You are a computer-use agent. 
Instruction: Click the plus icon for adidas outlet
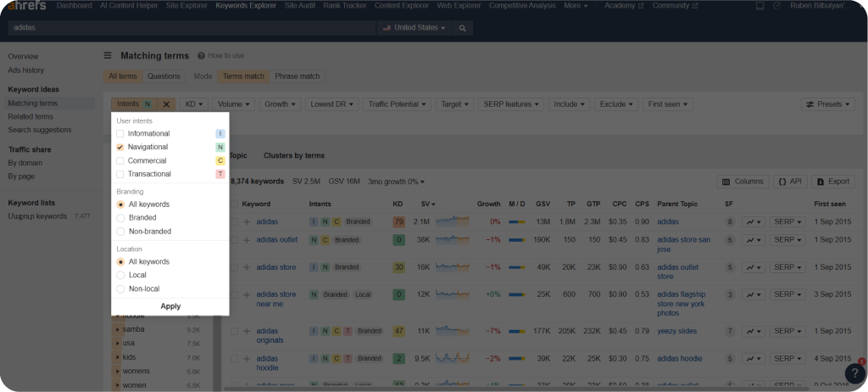coord(247,240)
